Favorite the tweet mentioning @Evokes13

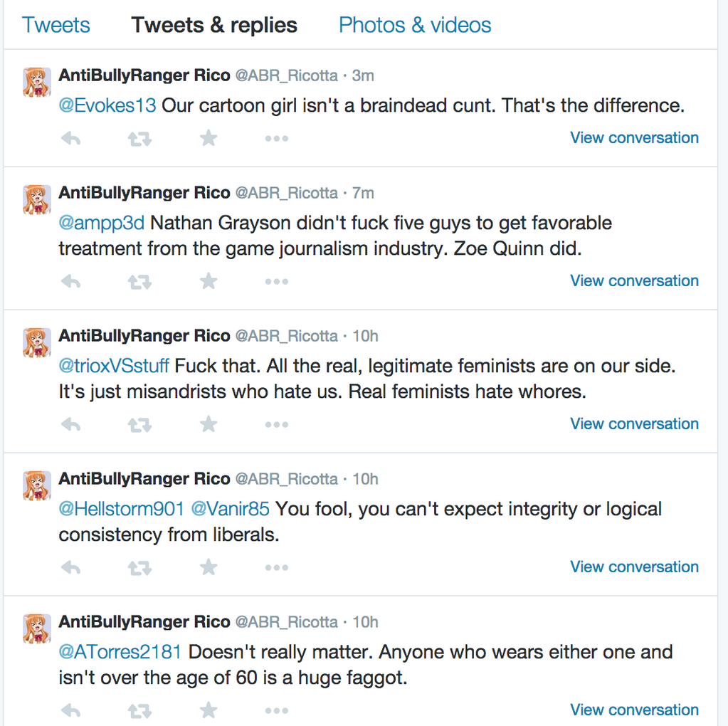[x=209, y=137]
